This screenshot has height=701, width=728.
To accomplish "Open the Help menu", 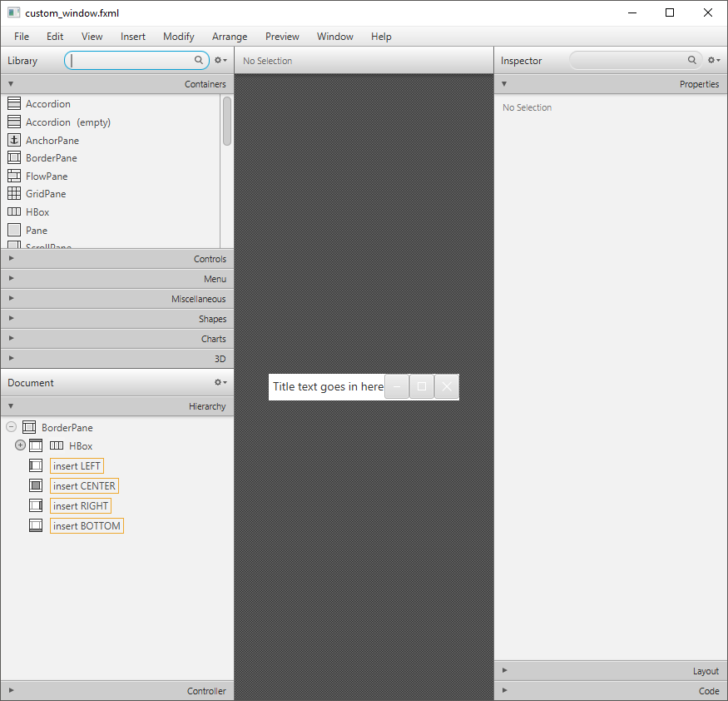I will pos(381,37).
